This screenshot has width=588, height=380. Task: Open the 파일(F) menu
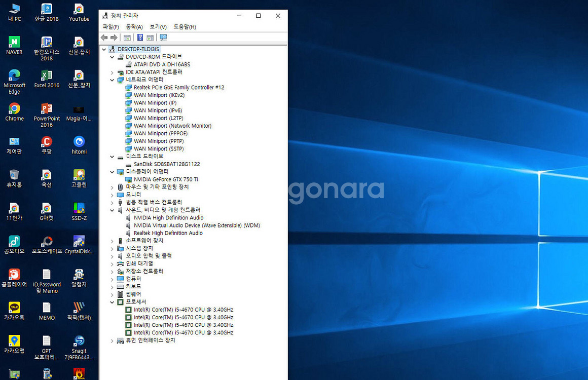(111, 27)
